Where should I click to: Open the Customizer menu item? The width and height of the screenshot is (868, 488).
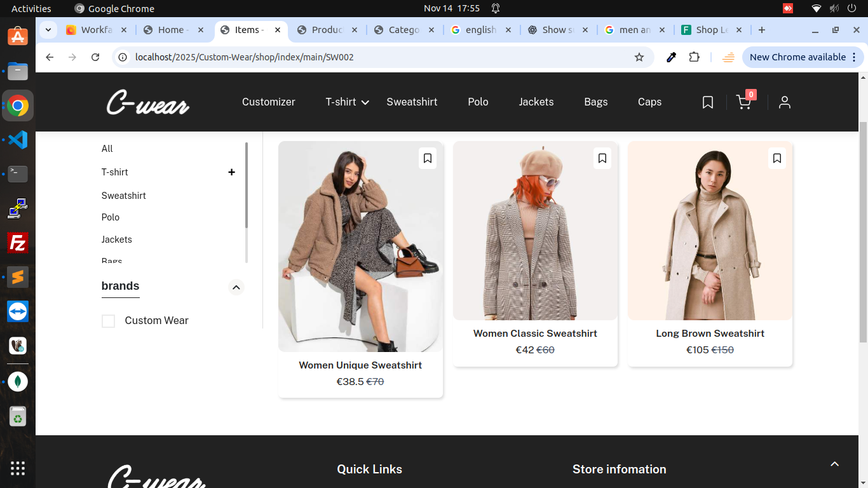[268, 102]
